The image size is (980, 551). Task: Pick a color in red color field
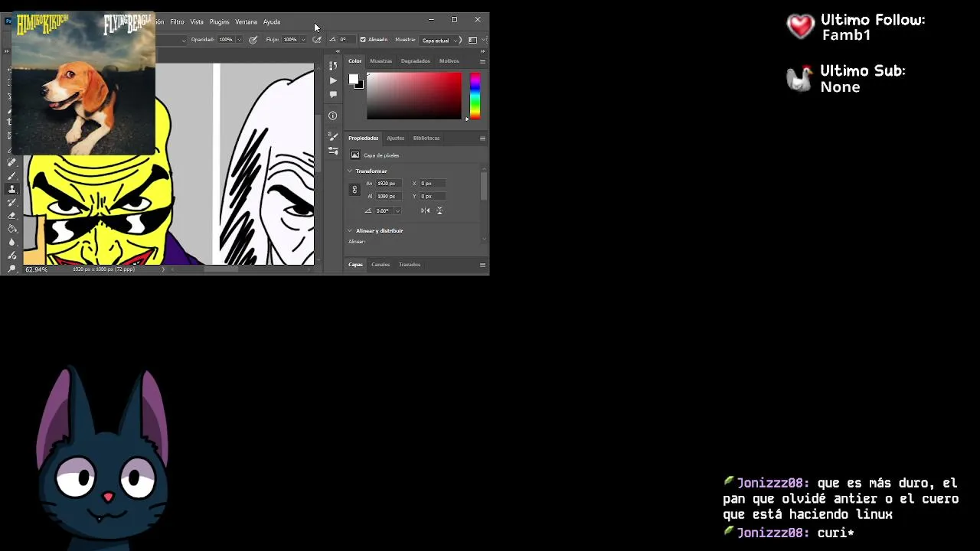point(414,96)
